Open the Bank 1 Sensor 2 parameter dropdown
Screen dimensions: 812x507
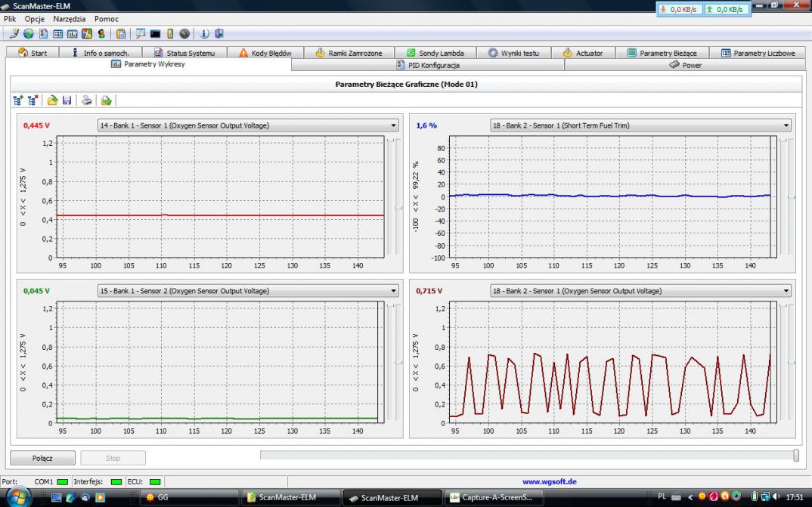[x=393, y=291]
